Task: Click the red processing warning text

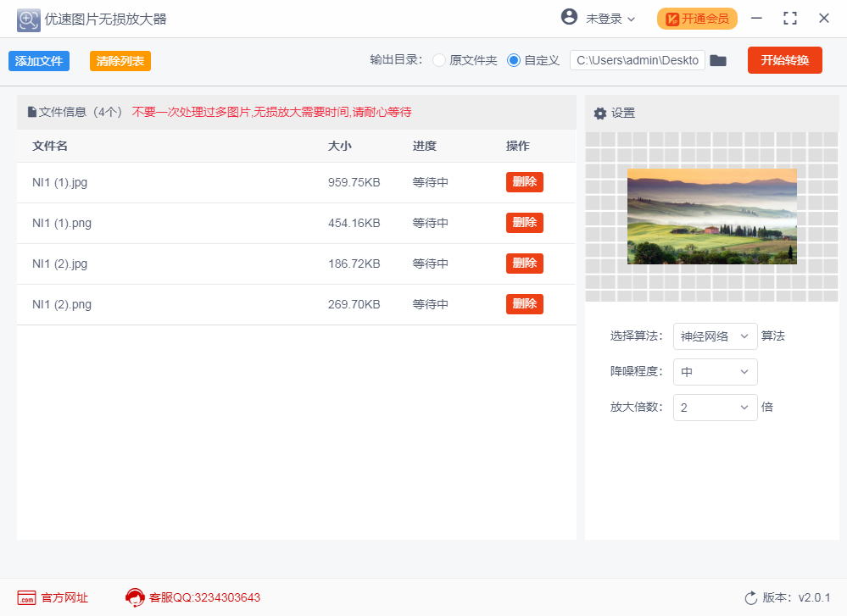Action: 271,112
